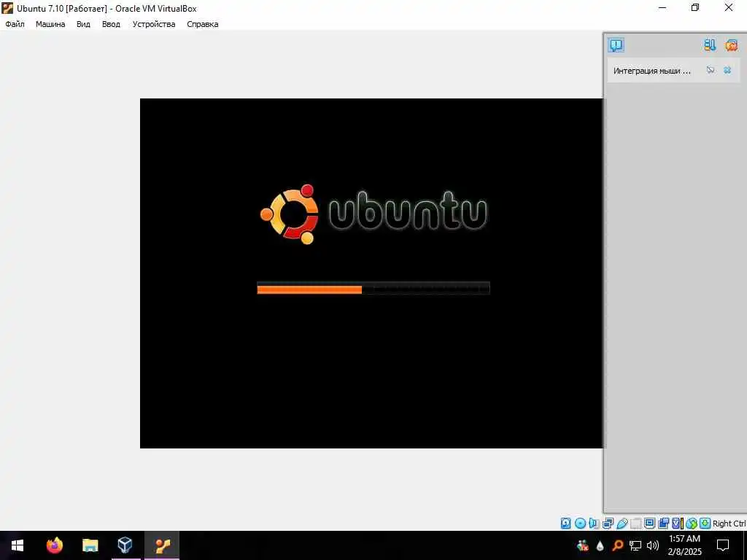Click the dismiss all notifications icon
747x560 pixels.
pos(731,45)
